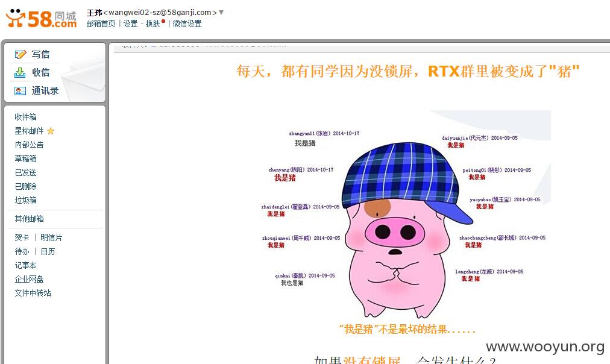Click the star icon beside 星标邮件
The width and height of the screenshot is (610, 364).
click(x=51, y=131)
